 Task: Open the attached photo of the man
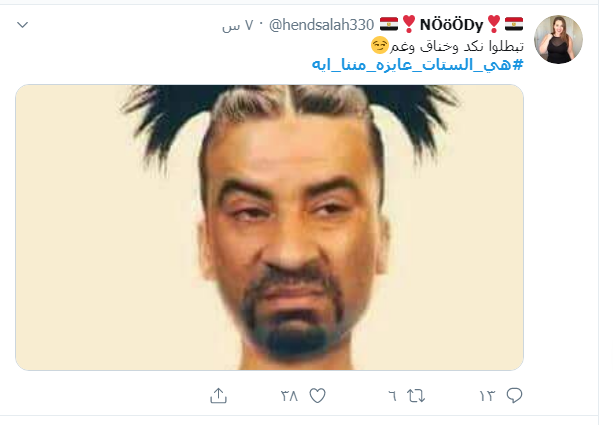pos(269,227)
